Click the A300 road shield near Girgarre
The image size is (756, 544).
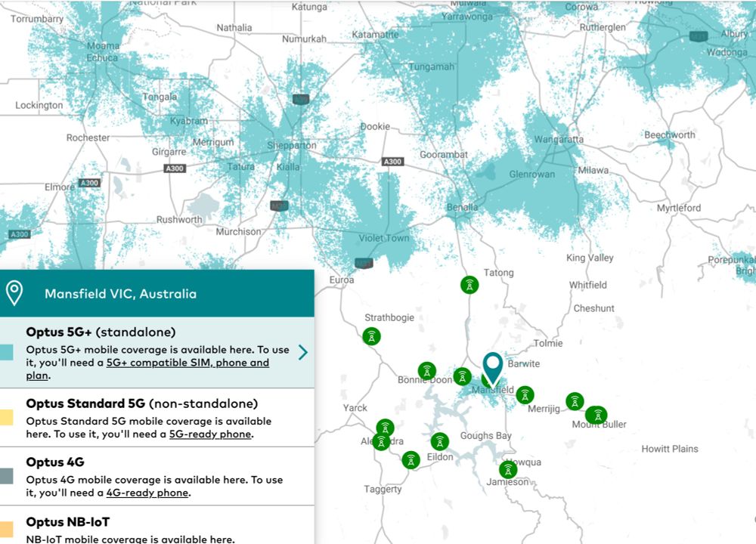175,168
